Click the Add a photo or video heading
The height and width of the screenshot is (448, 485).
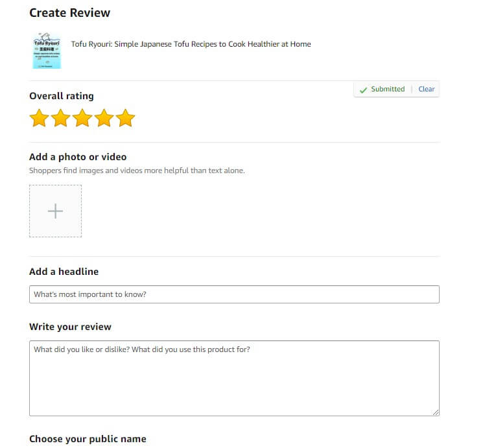pos(78,157)
